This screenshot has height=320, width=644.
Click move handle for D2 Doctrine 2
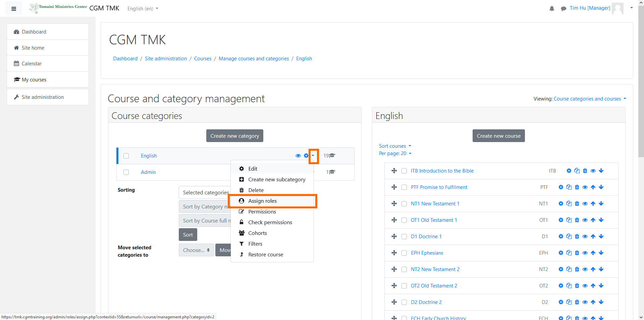[394, 302]
